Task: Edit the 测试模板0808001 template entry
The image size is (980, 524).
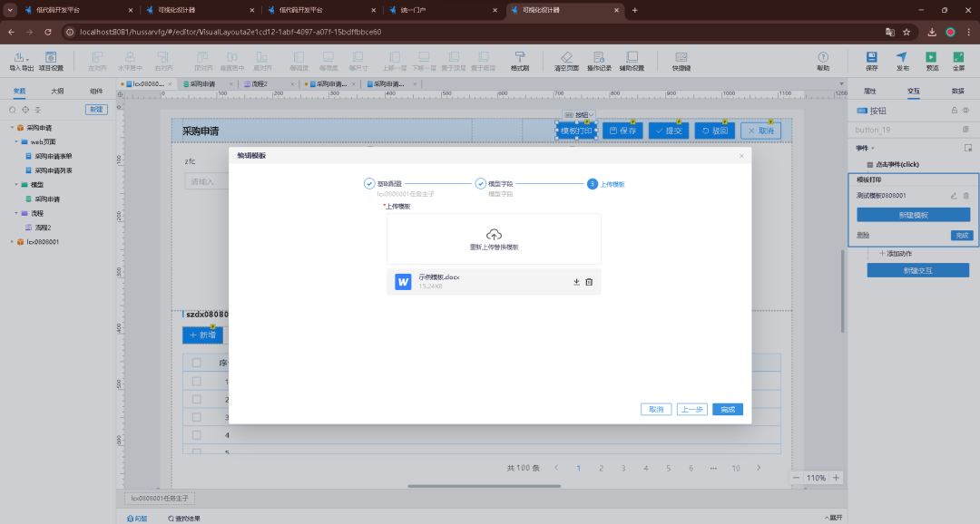Action: tap(953, 196)
